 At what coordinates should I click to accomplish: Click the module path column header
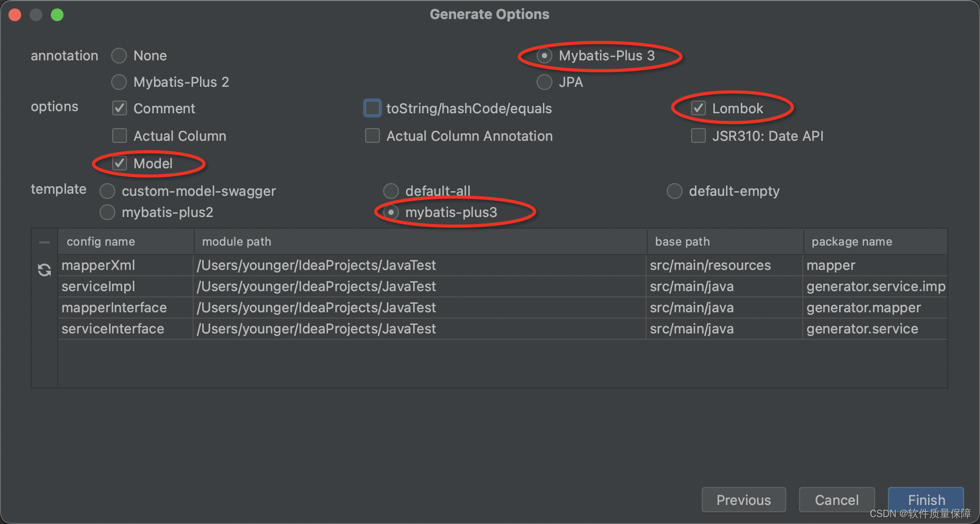coord(421,242)
